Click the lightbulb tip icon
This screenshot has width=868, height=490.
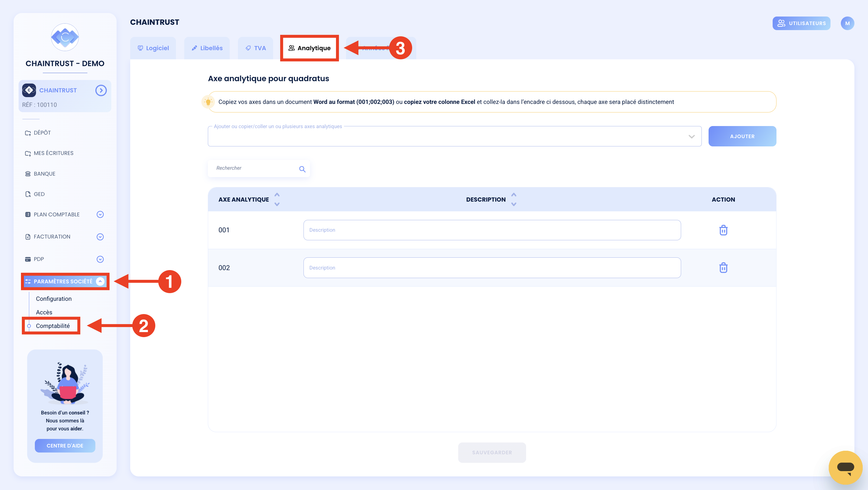coord(208,102)
